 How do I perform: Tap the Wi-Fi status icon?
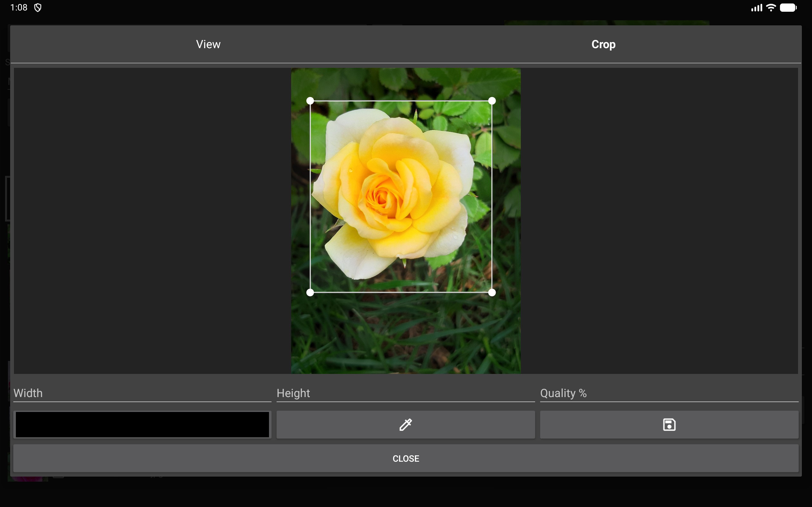771,8
